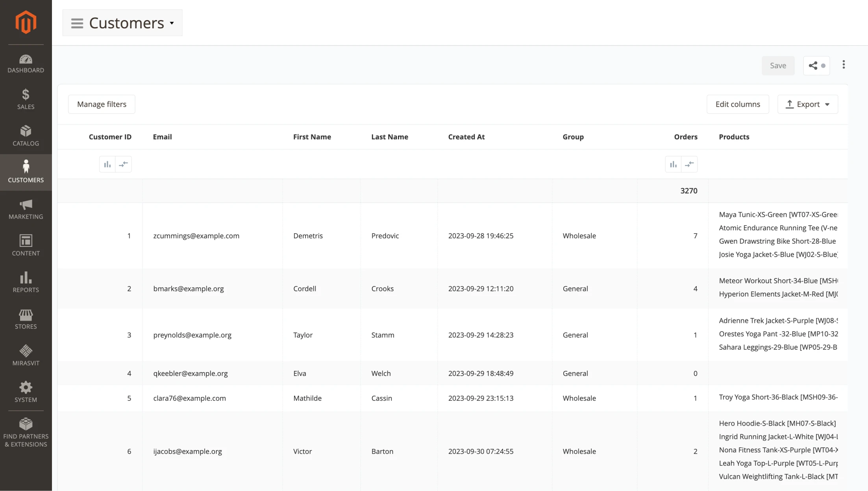Select the Sales section icon
The width and height of the screenshot is (868, 491).
click(x=26, y=98)
